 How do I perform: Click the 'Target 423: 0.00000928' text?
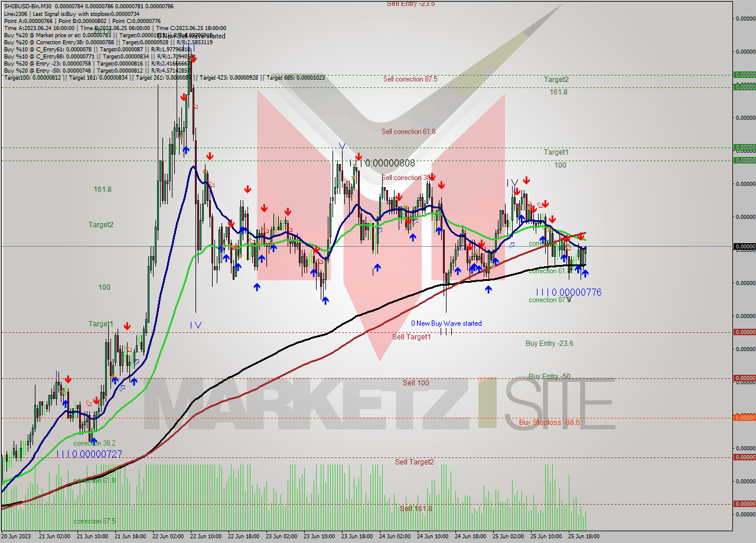coord(229,77)
